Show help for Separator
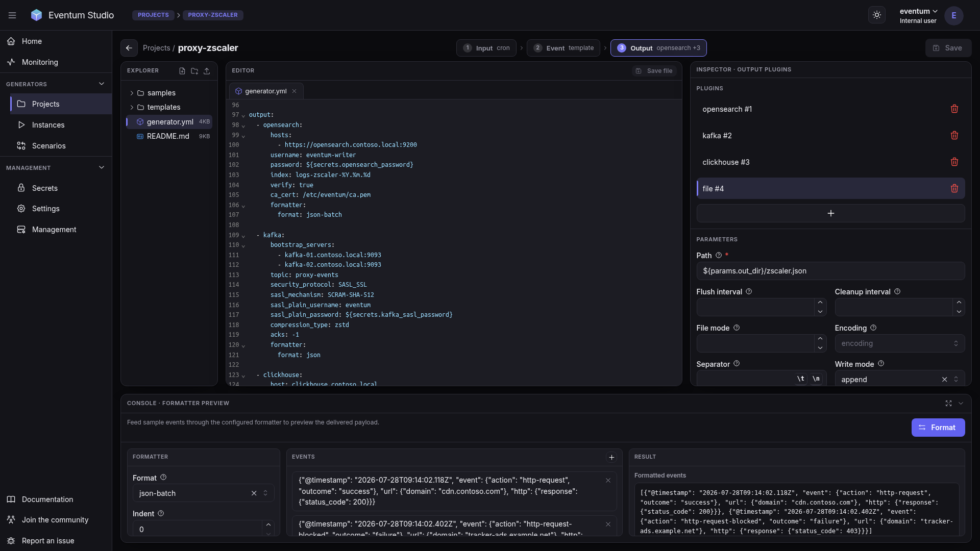The height and width of the screenshot is (551, 980). 737,364
